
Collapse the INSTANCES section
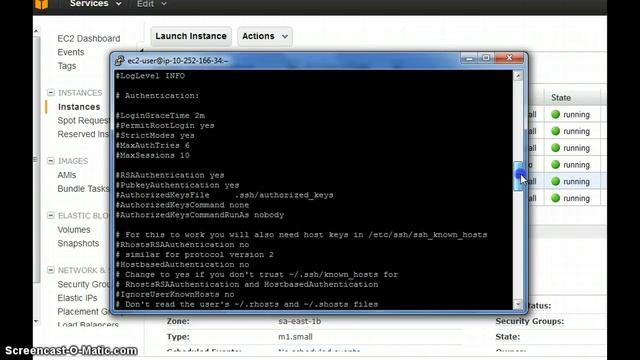tap(51, 93)
